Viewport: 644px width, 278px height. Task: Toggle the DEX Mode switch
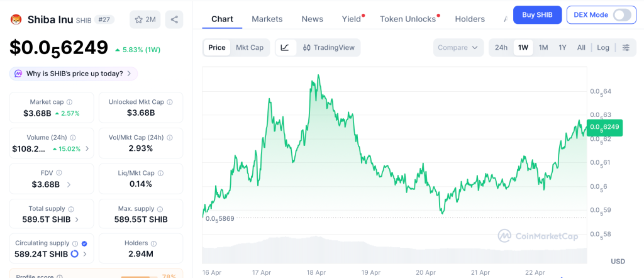pyautogui.click(x=621, y=14)
